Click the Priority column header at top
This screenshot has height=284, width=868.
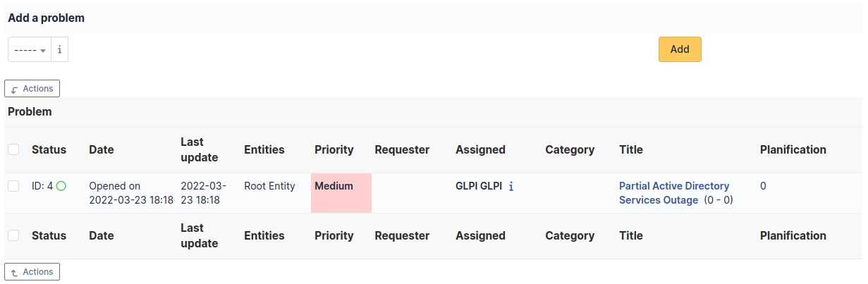(x=334, y=149)
